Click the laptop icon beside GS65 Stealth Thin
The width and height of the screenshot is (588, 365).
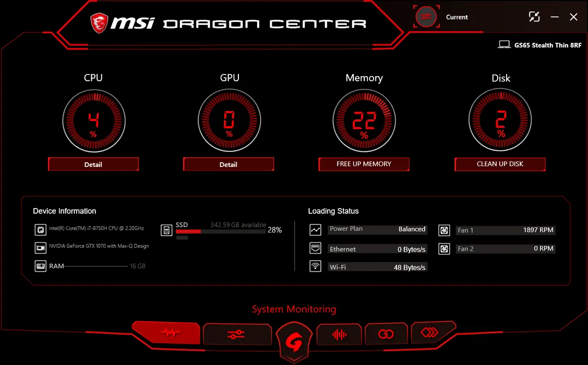pyautogui.click(x=504, y=45)
